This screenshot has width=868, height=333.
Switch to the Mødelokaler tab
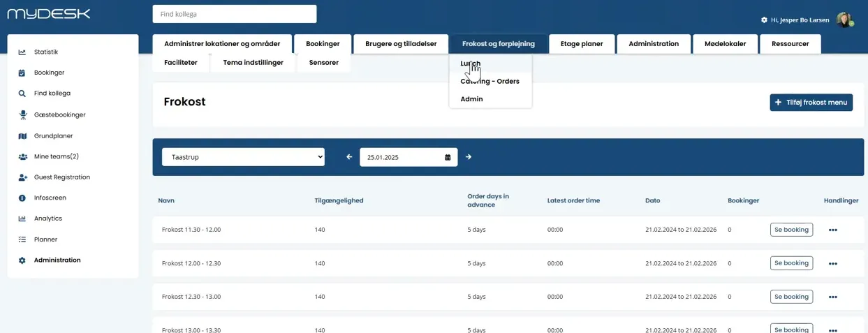(x=725, y=44)
